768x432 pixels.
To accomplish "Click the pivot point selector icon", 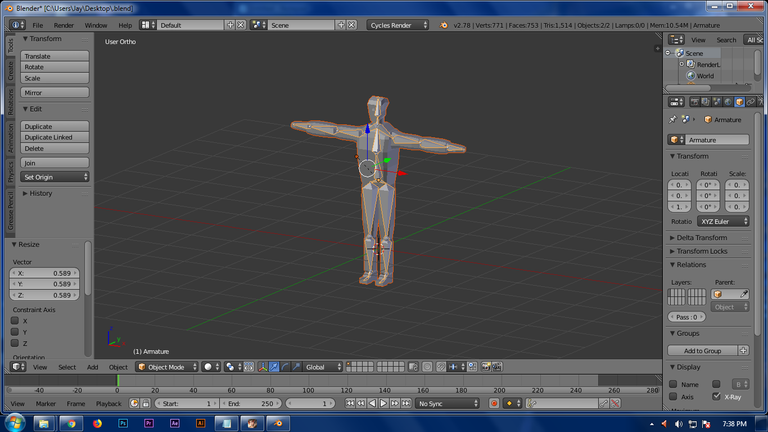I will coord(233,367).
